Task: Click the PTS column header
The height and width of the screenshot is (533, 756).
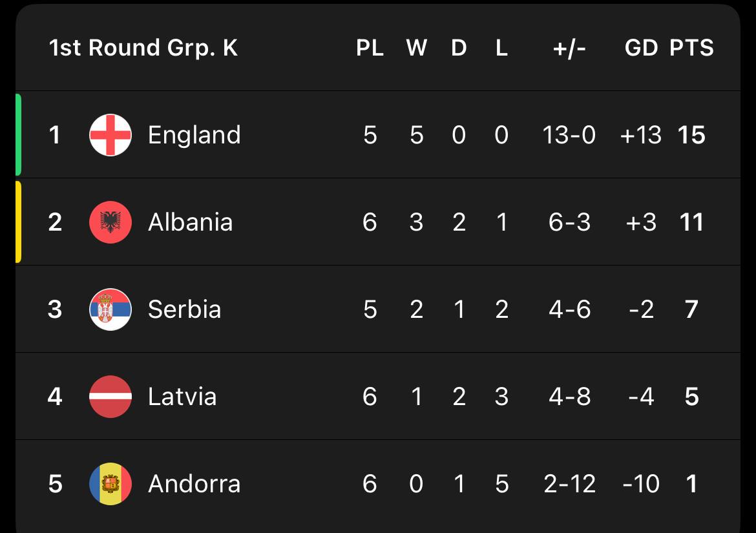Action: click(691, 48)
